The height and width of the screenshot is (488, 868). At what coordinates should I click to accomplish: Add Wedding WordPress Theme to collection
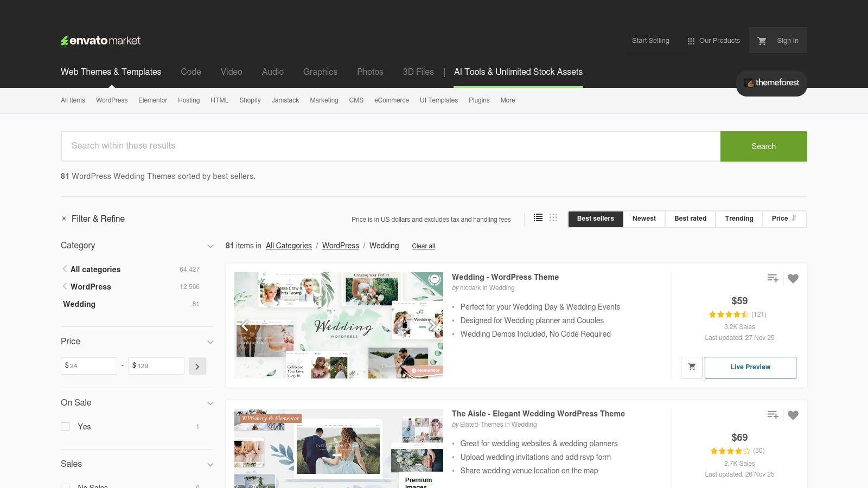pos(773,278)
